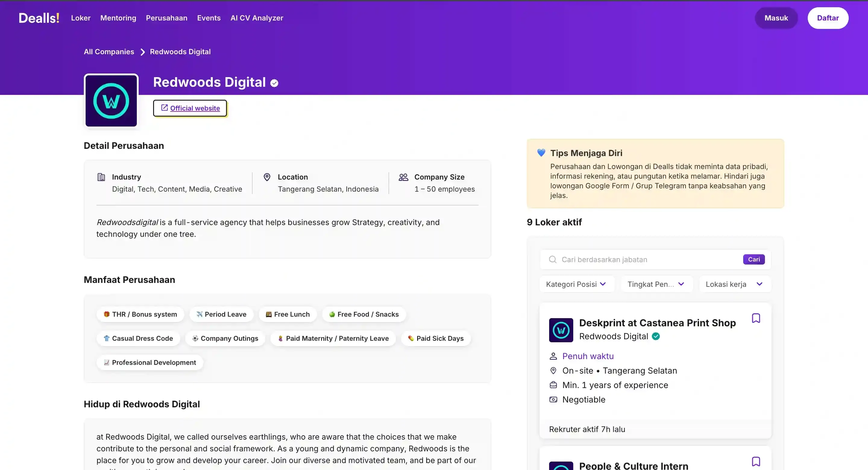The image size is (868, 470).
Task: Click the person icon beside Penuh waktu
Action: click(x=553, y=356)
